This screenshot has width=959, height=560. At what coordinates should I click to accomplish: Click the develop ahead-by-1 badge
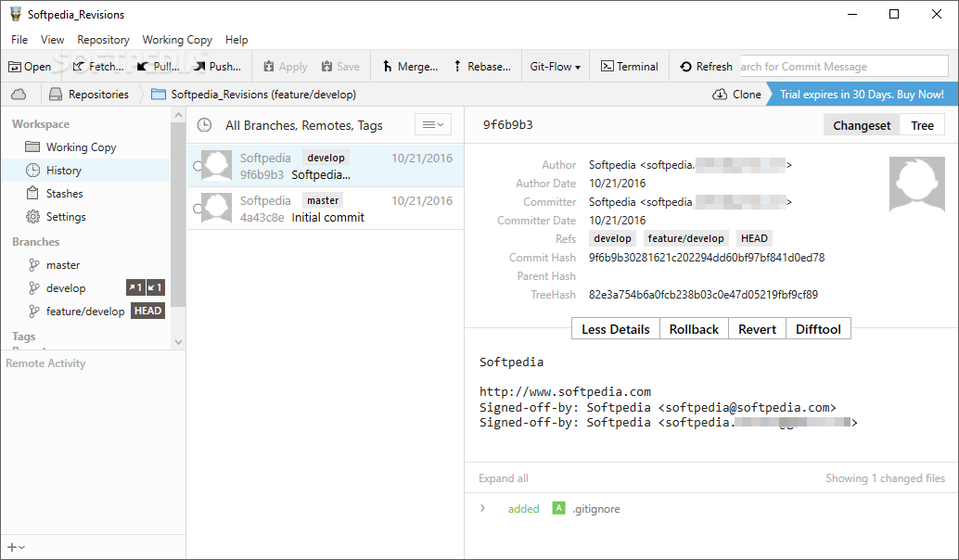click(x=135, y=287)
